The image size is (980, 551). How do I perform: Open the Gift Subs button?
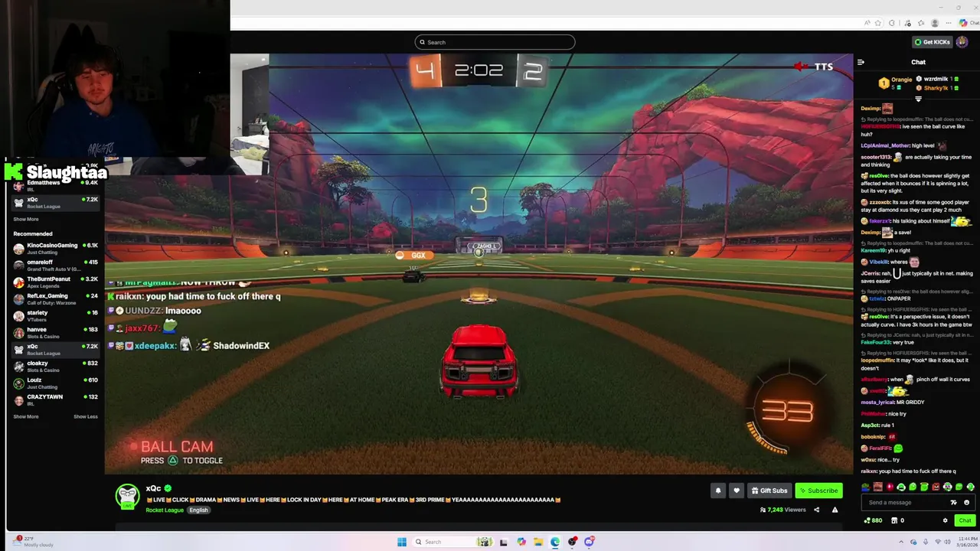click(x=769, y=491)
